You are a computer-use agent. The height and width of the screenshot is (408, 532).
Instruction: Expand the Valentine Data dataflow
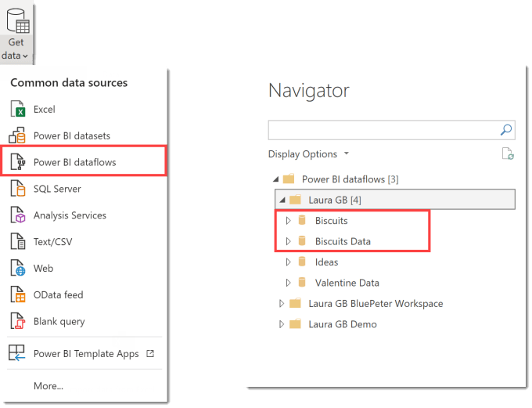[288, 283]
